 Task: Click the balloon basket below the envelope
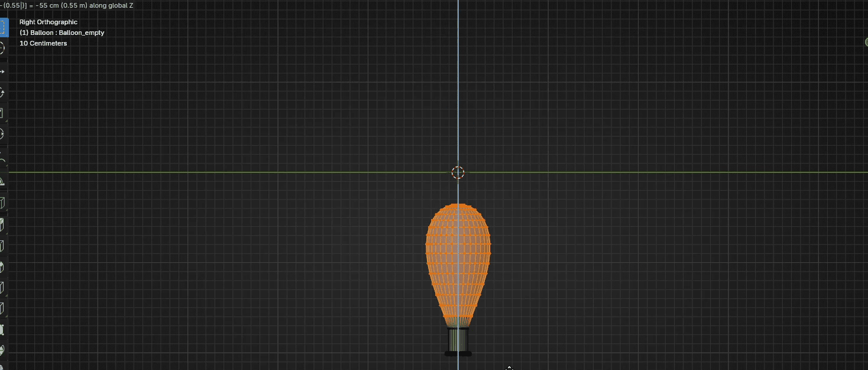[458, 342]
